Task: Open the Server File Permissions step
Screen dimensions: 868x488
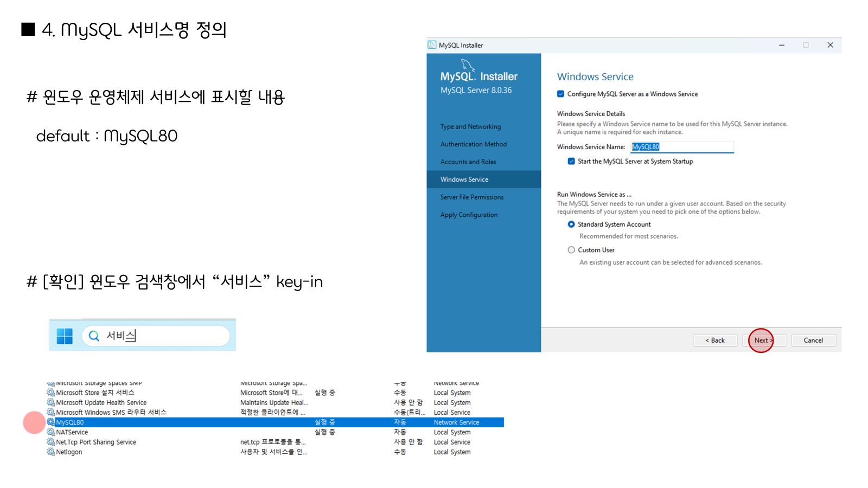Action: 472,197
